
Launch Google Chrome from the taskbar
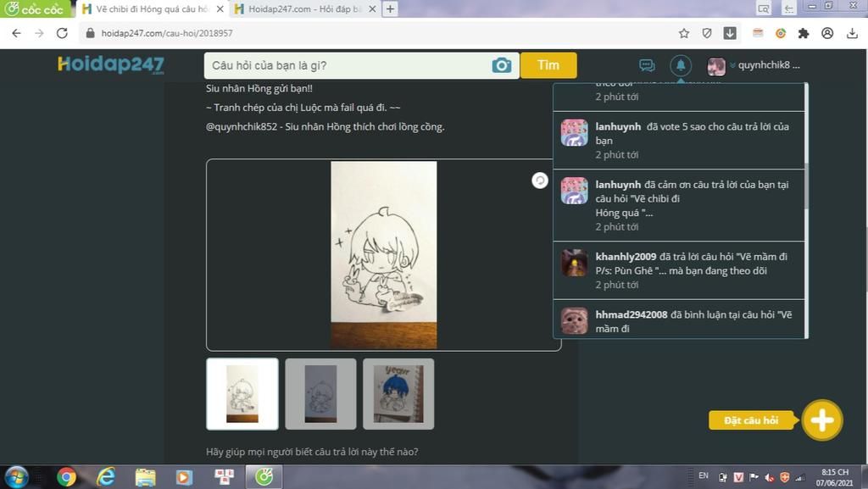click(x=66, y=477)
